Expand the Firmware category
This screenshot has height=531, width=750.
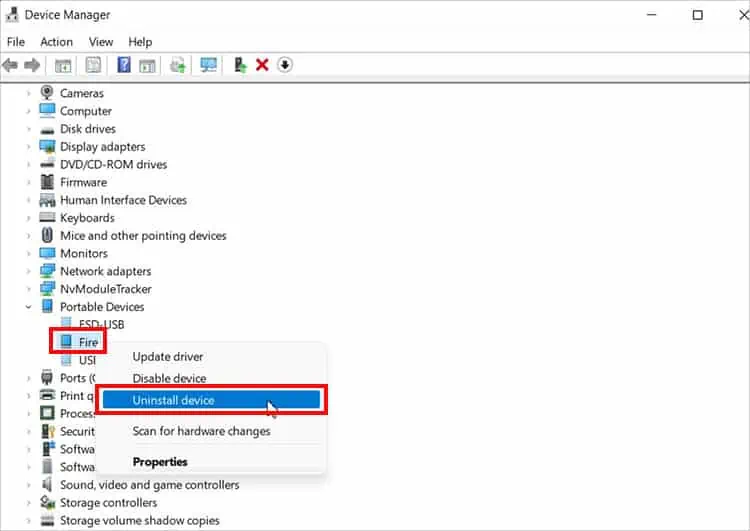(x=28, y=182)
